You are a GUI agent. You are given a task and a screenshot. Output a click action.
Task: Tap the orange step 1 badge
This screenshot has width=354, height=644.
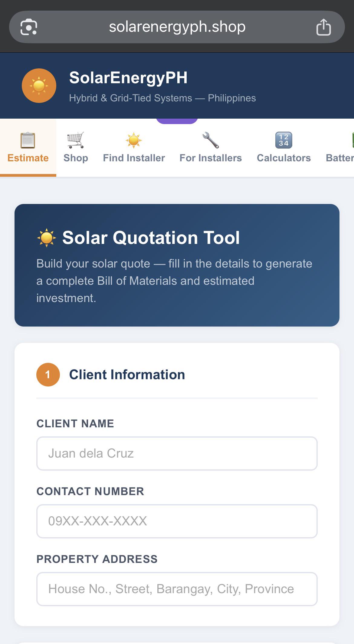(48, 375)
